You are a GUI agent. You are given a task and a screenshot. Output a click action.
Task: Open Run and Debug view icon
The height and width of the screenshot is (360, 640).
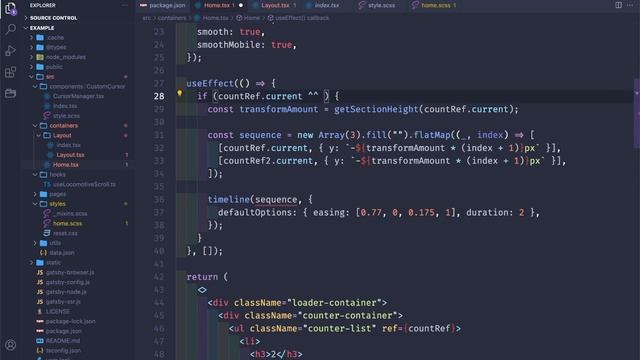[x=11, y=51]
